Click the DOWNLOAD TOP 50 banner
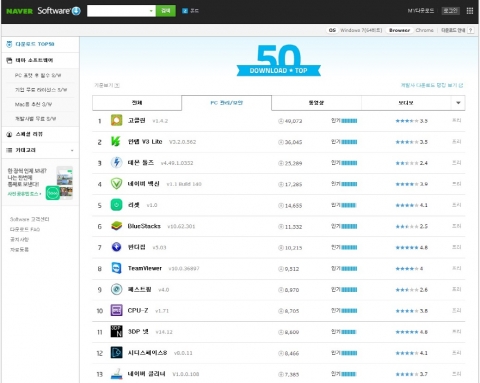This screenshot has width=480, height=383. point(279,60)
